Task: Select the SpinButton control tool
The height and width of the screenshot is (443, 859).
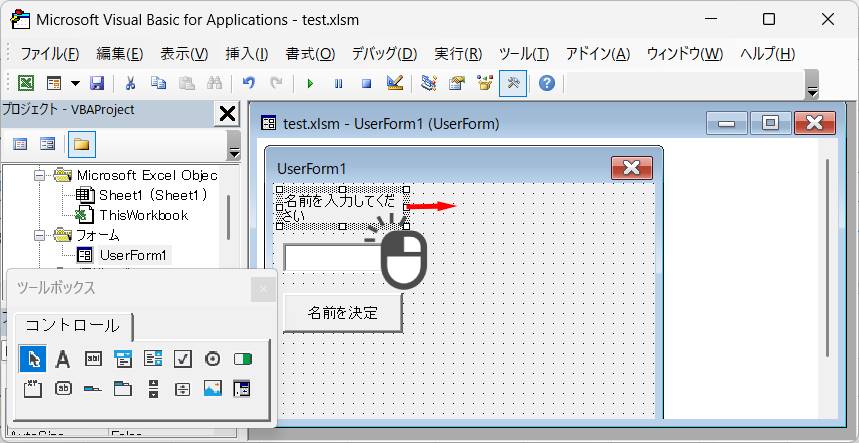Action: click(x=182, y=389)
